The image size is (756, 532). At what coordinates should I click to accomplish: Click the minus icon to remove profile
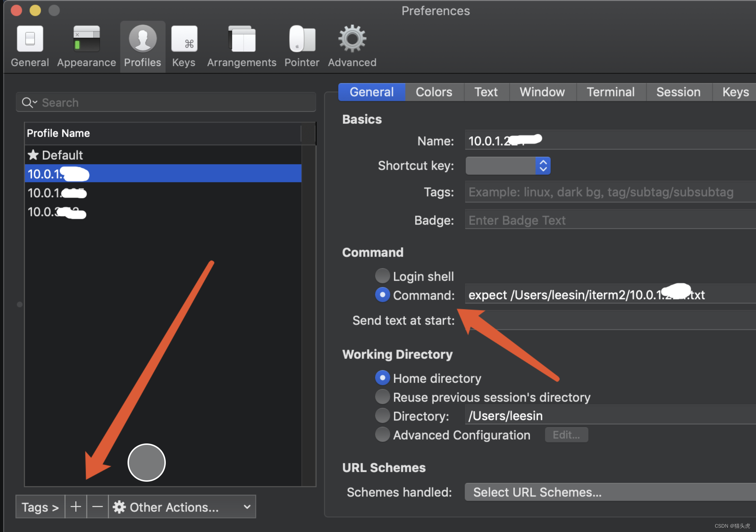coord(97,507)
